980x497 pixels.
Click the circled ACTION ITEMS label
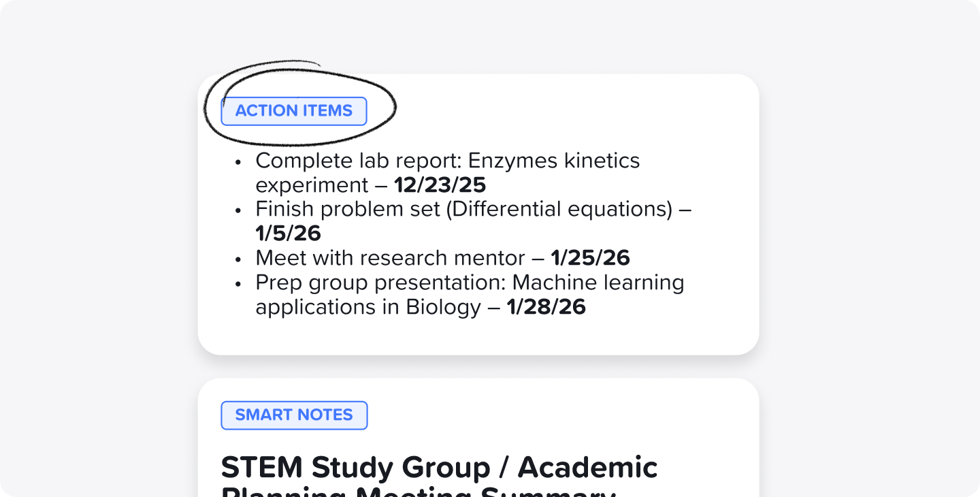293,111
